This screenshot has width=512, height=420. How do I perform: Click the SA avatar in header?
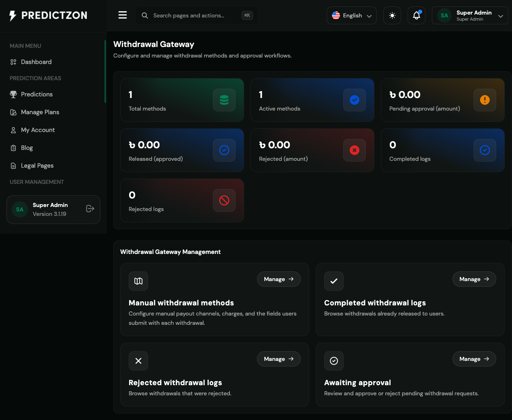pos(444,15)
